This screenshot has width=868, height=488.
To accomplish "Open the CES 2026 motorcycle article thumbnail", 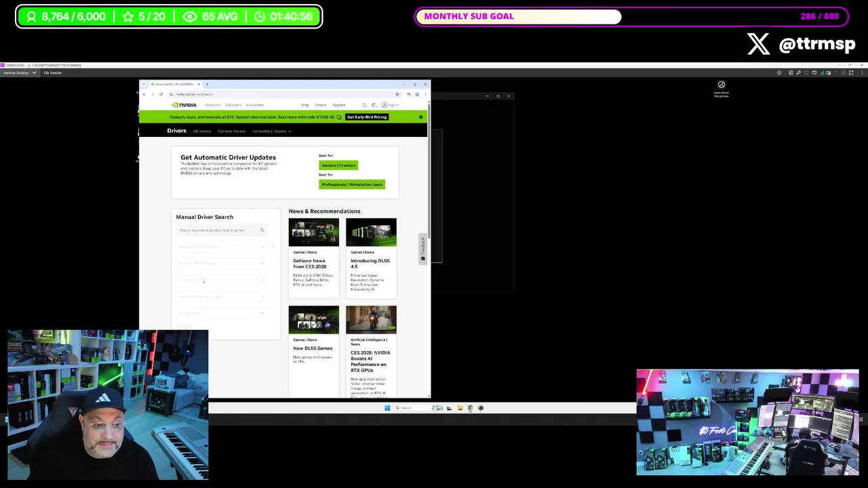I will click(371, 320).
